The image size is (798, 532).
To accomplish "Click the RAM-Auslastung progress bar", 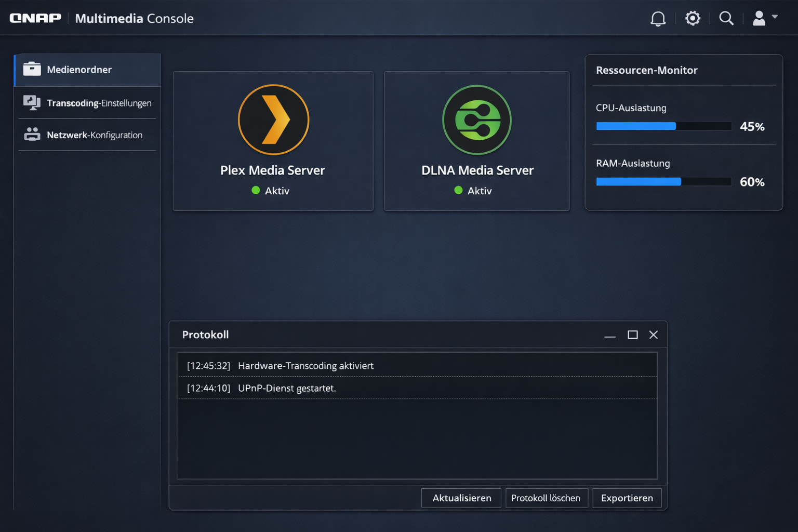I will coord(664,182).
